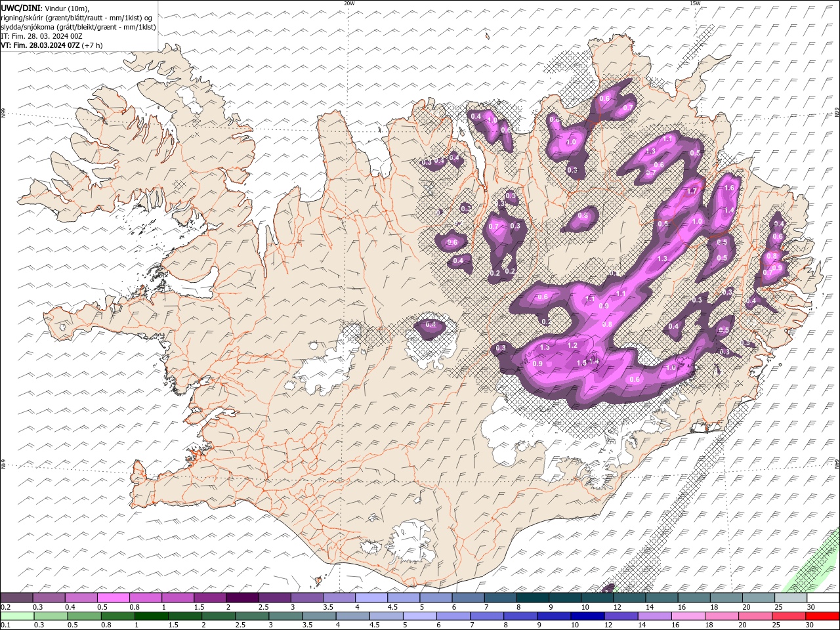Select the pale green 0.1 swatch, lower legend
The image size is (840, 630).
tap(17, 616)
